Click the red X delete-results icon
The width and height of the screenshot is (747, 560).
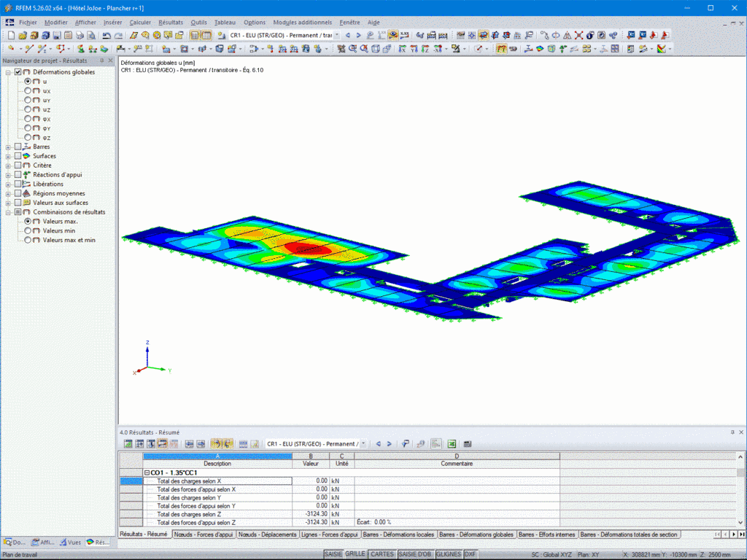[x=578, y=35]
